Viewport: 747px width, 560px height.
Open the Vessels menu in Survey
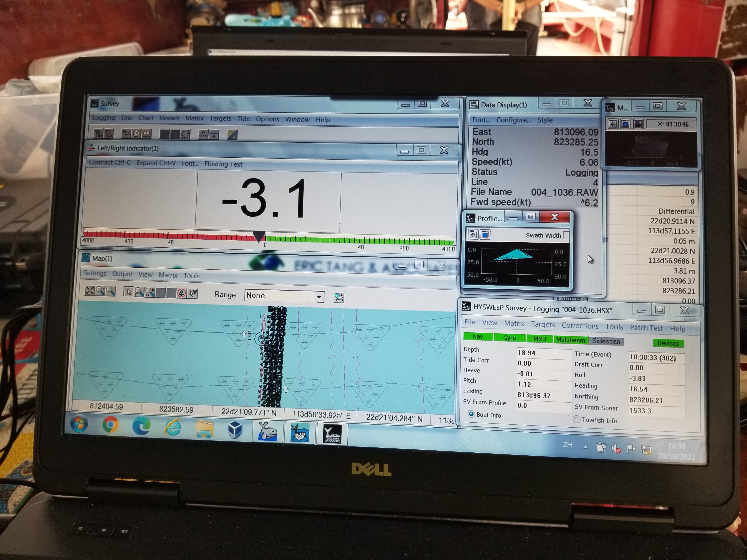(169, 118)
